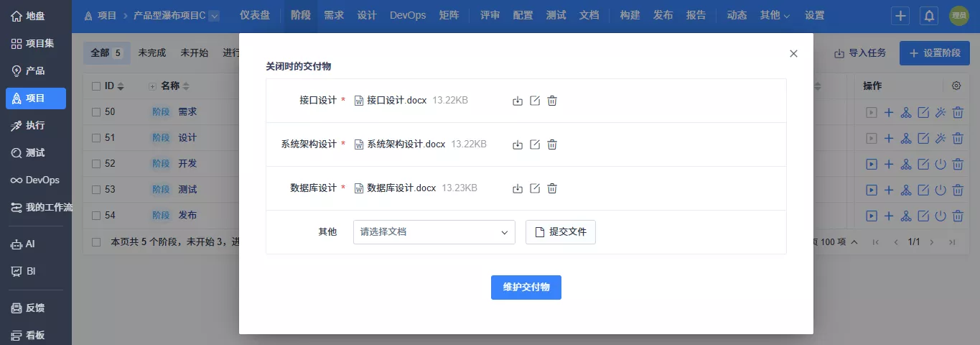Open the 设计 navigation tab
This screenshot has width=980, height=345.
coord(367,16)
